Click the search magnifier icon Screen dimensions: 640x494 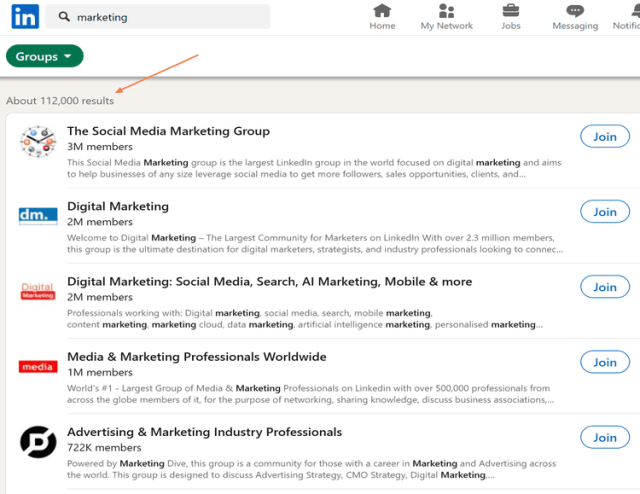tap(64, 17)
